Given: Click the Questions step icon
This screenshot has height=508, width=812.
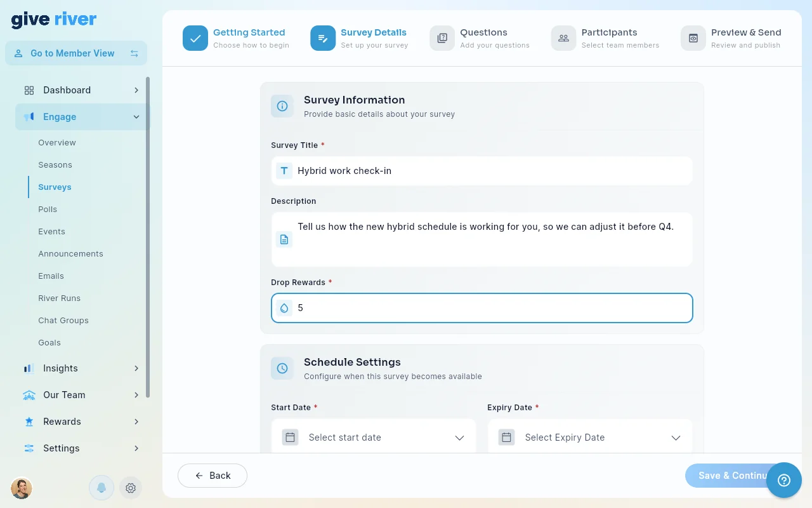Looking at the screenshot, I should (x=442, y=38).
